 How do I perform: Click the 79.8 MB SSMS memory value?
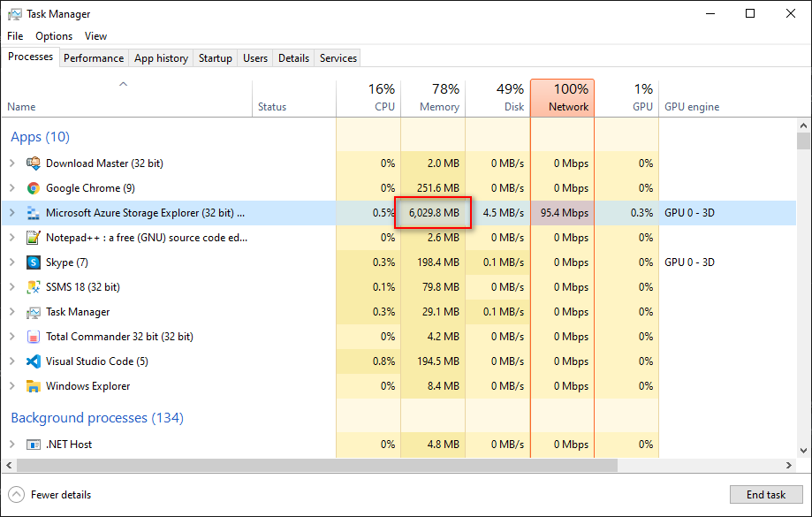[441, 287]
